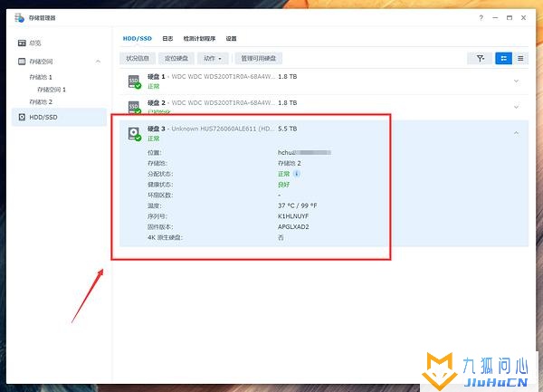Switch to the 检测计划程序 tab

click(199, 38)
